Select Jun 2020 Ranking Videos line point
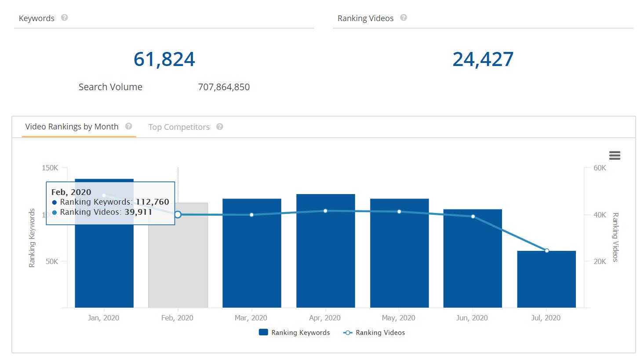644x360 pixels. [473, 217]
